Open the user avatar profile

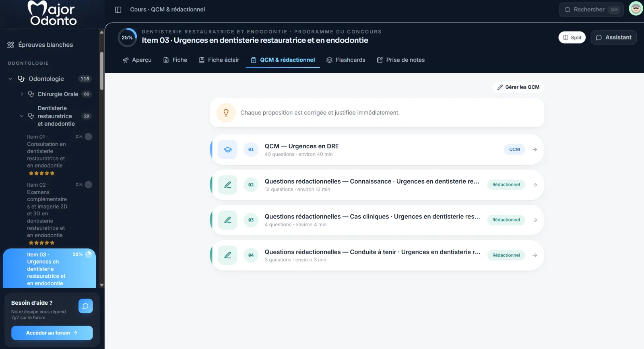[636, 8]
